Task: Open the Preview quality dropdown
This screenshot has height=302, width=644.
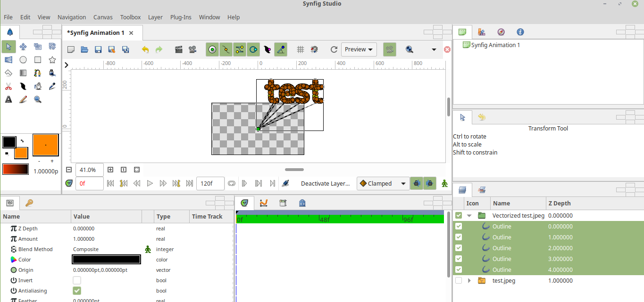Action: (359, 49)
